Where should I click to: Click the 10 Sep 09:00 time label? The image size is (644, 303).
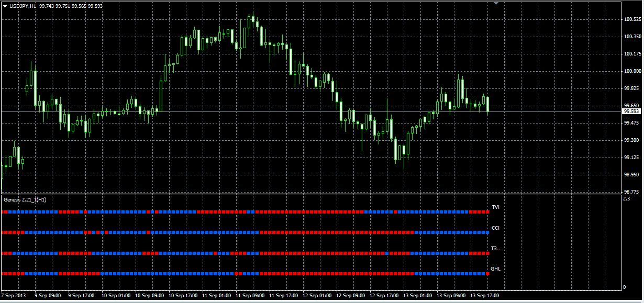coord(149,296)
